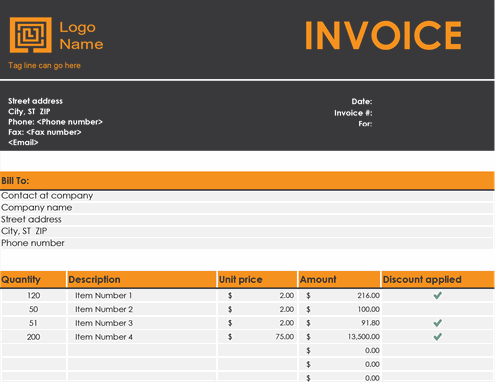The height and width of the screenshot is (382, 498).
Task: Select 'Item Number 2' description cell
Action: (x=142, y=309)
